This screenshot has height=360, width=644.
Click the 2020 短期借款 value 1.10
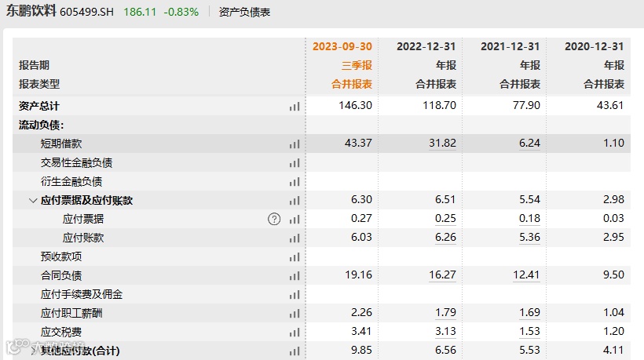[613, 143]
